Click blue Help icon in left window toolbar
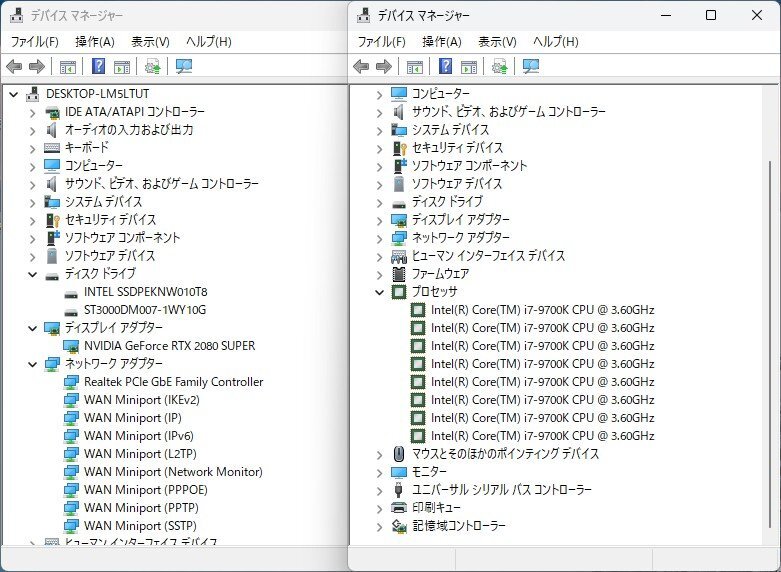 tap(99, 66)
